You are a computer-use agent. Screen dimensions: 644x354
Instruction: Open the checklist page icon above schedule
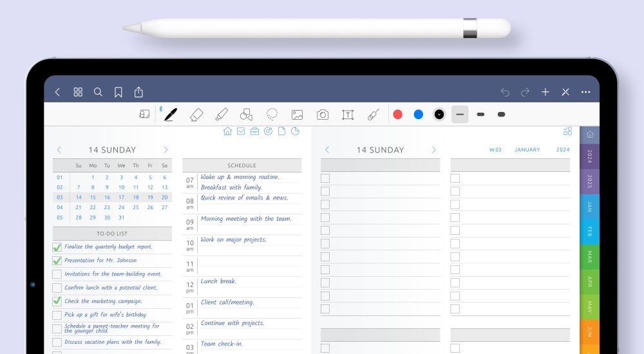tap(241, 131)
